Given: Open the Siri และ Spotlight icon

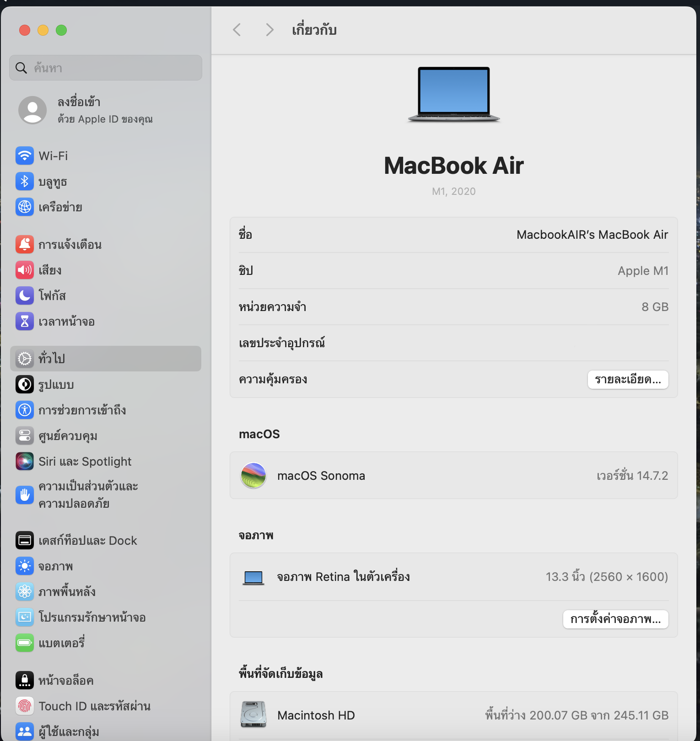Looking at the screenshot, I should 25,461.
